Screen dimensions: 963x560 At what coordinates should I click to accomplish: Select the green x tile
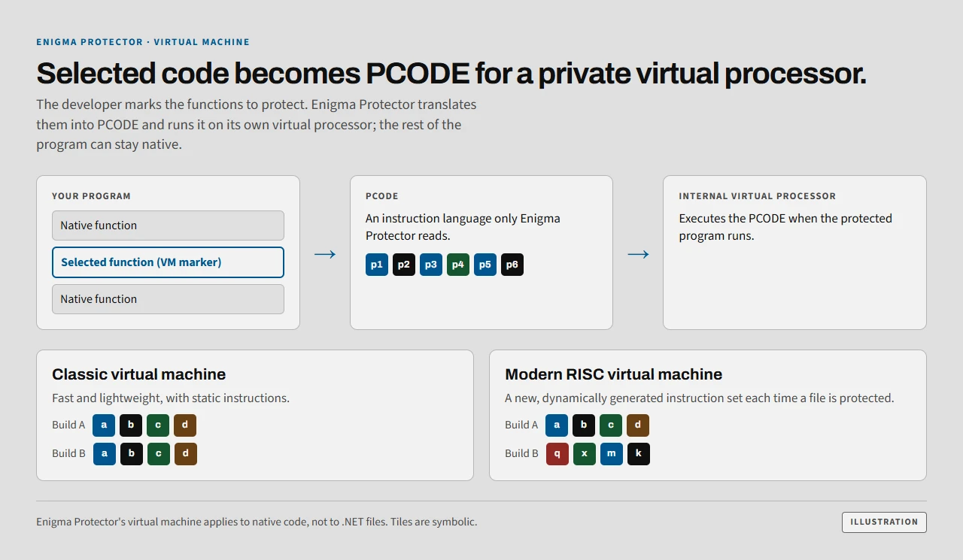click(x=585, y=454)
